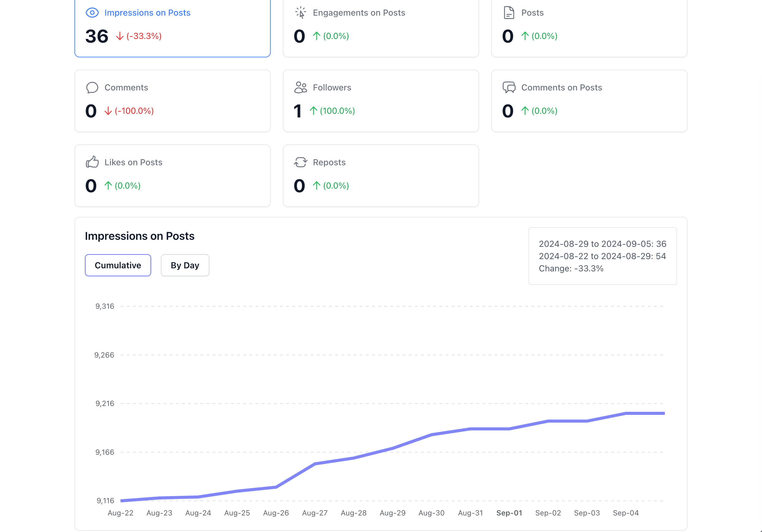Click the Aug-31 x-axis label
Image resolution: width=762 pixels, height=532 pixels.
point(470,513)
